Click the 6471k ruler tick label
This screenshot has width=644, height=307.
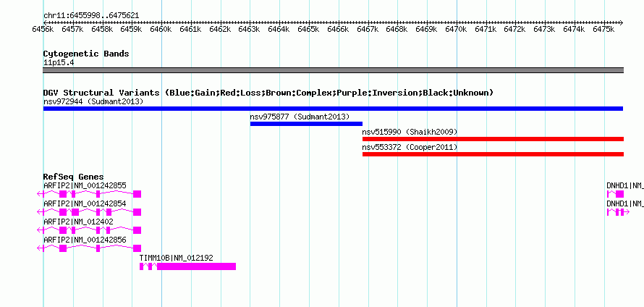coord(486,30)
